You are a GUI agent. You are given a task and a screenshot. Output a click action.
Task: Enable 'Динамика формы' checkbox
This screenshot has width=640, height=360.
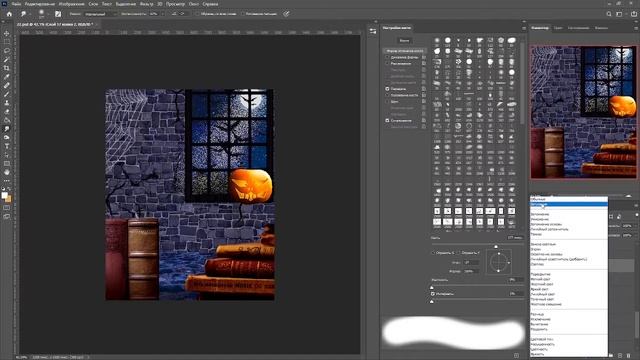click(x=387, y=58)
